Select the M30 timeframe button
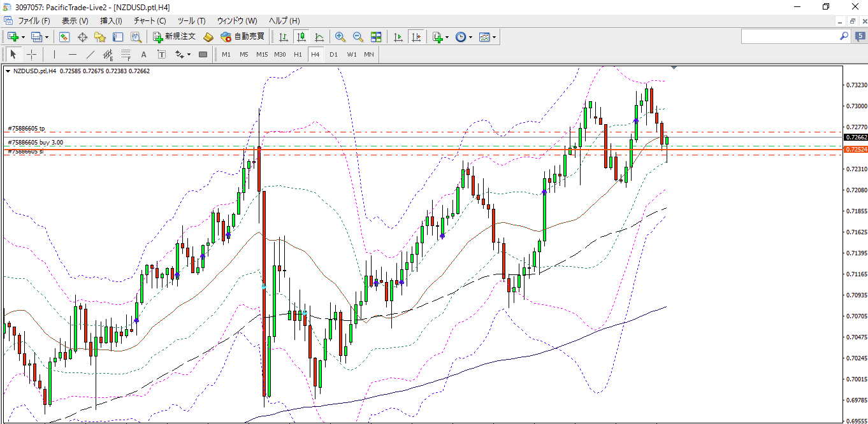 280,54
